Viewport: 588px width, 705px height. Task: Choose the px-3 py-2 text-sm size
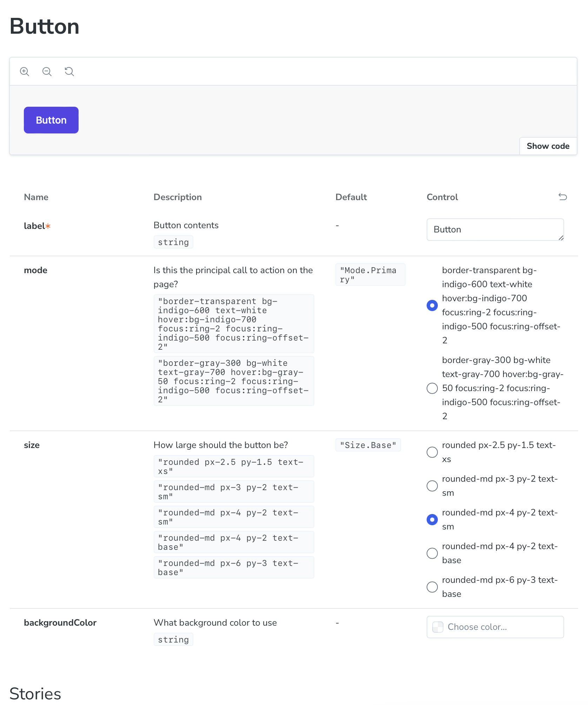(432, 486)
